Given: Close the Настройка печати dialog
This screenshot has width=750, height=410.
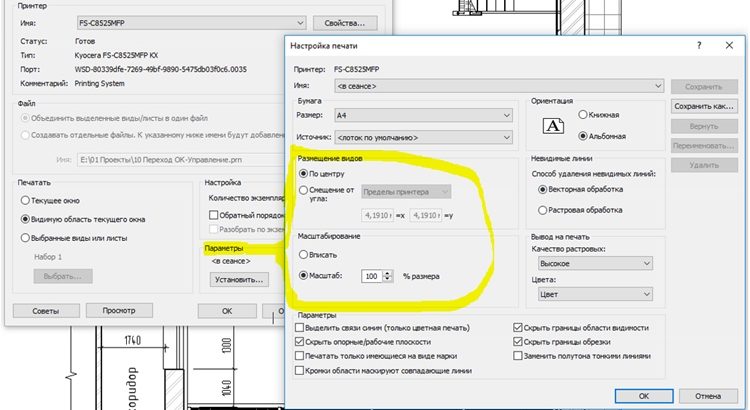Looking at the screenshot, I should [726, 46].
